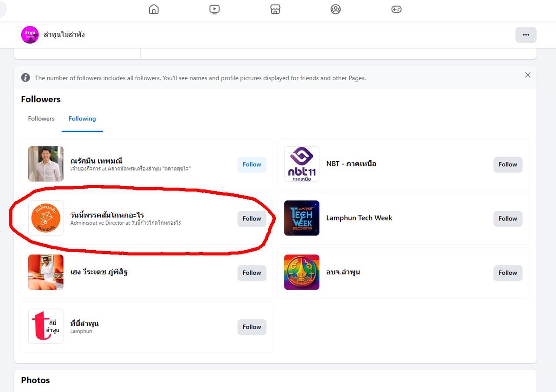This screenshot has width=556, height=392.
Task: Open the three-dot more options button
Action: pos(526,35)
